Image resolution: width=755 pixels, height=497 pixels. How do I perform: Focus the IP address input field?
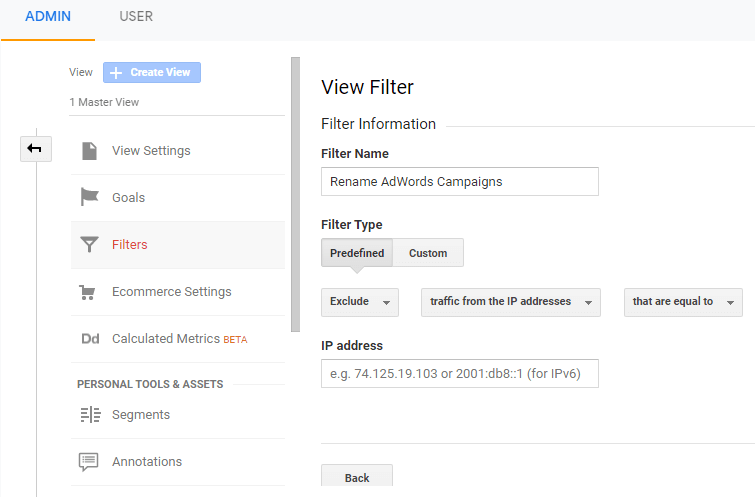[459, 374]
